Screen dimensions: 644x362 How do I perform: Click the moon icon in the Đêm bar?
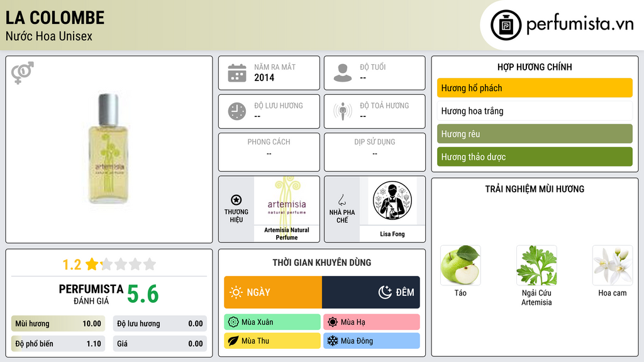pos(385,292)
